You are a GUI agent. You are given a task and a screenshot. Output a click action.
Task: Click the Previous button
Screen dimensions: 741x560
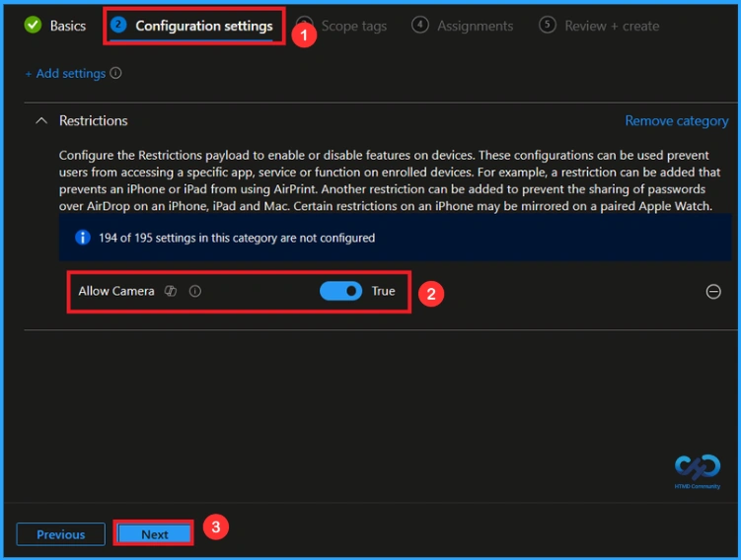(61, 534)
